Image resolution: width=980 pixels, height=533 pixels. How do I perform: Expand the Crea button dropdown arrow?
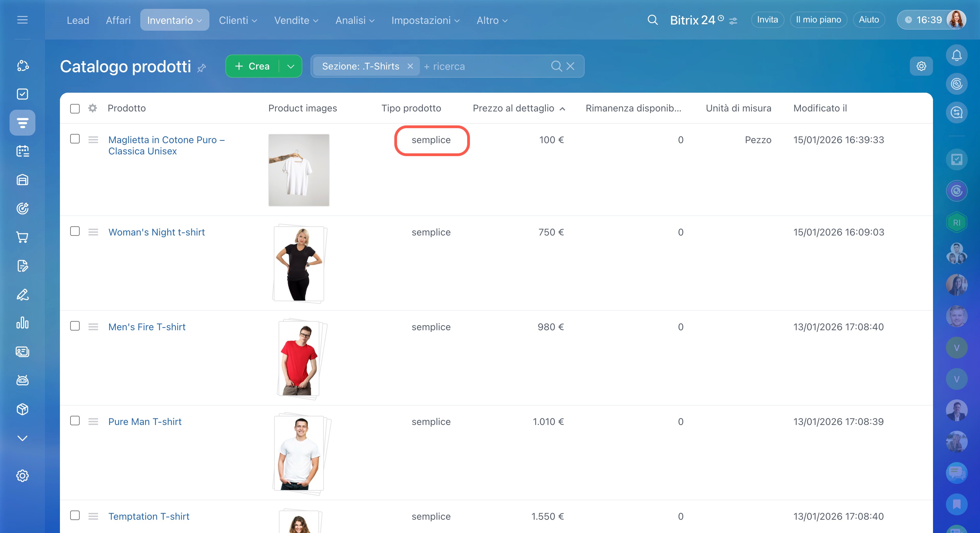(x=291, y=66)
